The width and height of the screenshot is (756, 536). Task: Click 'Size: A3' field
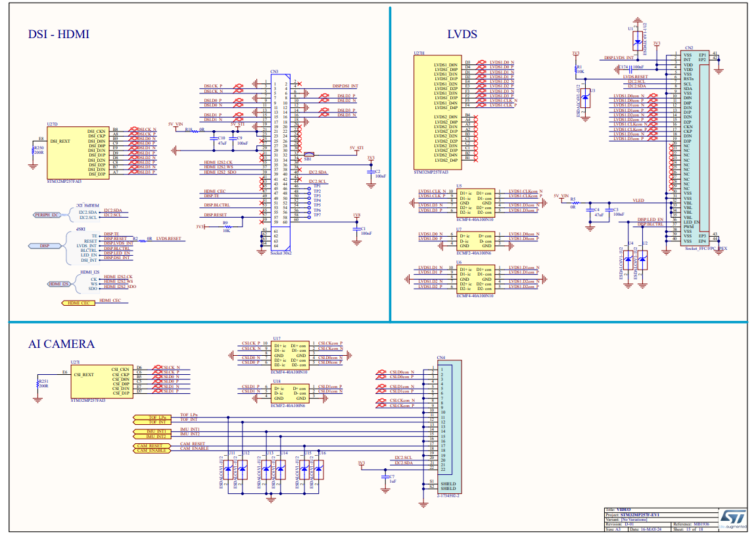tap(613, 529)
